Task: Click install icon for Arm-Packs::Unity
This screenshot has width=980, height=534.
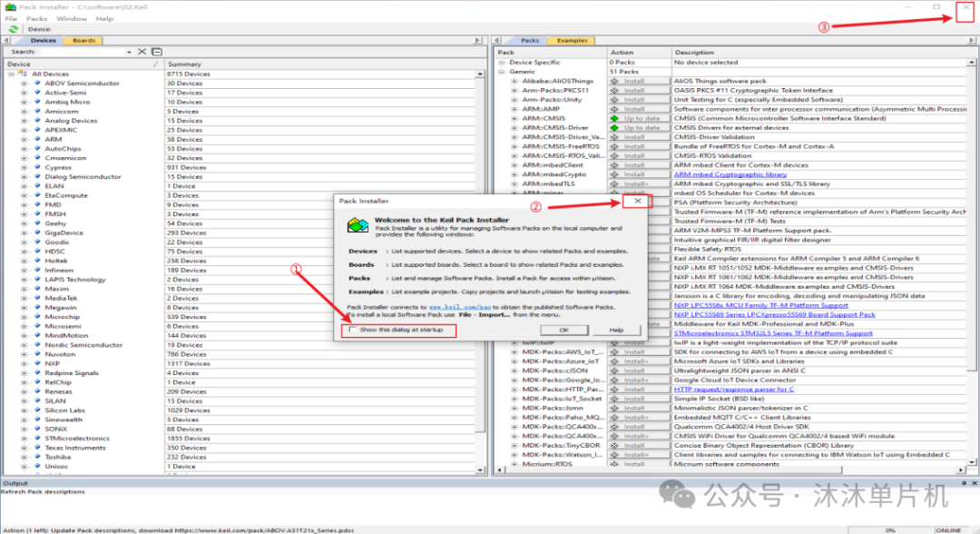Action: (614, 99)
